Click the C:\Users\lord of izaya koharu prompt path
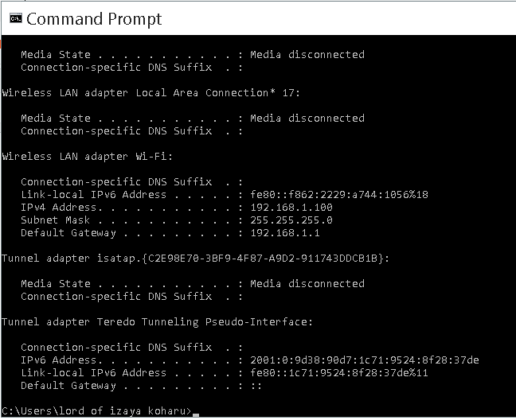The height and width of the screenshot is (420, 516). click(96, 411)
